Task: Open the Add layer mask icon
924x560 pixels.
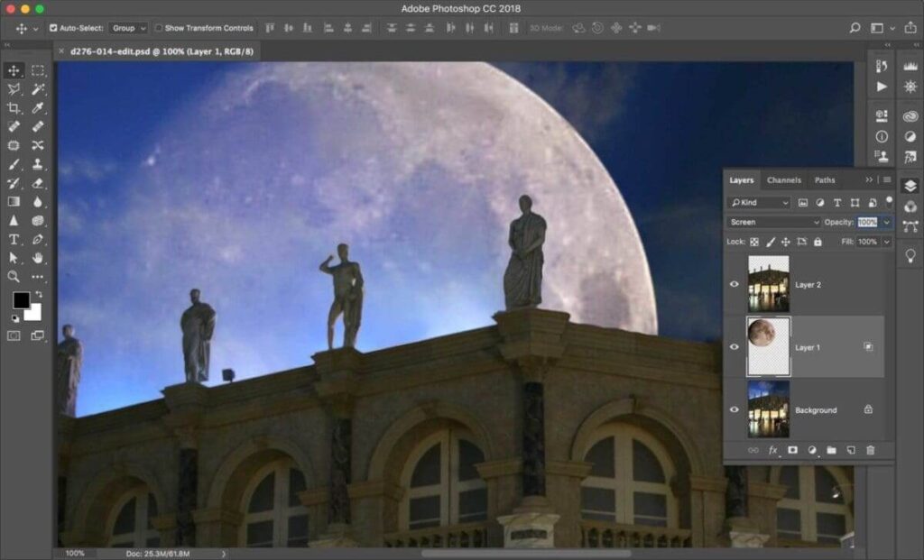Action: click(791, 449)
